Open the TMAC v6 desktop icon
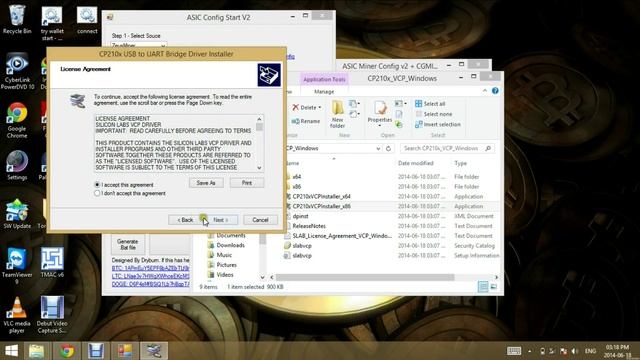The height and width of the screenshot is (360, 640). click(x=52, y=262)
